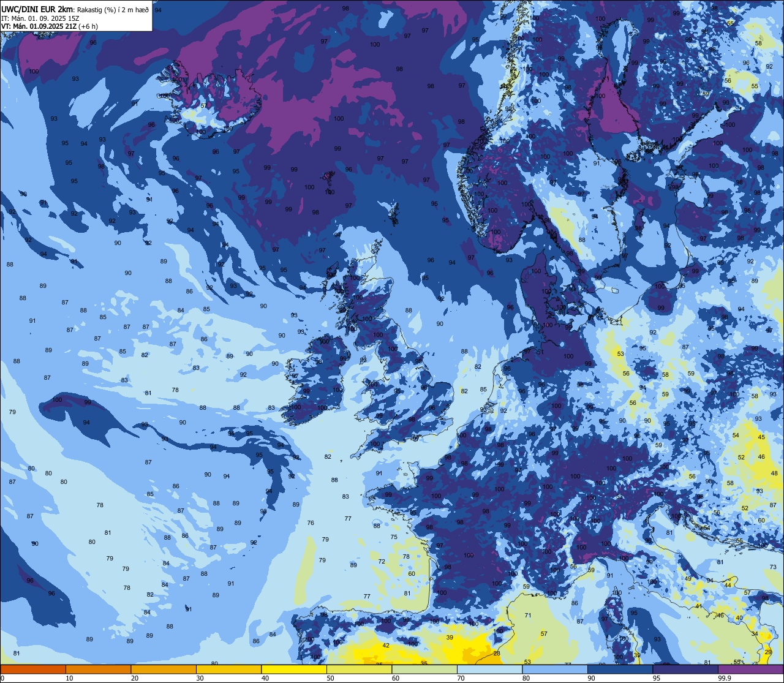This screenshot has width=784, height=683.
Task: Click the '48' humidity value on the map
Action: coord(774,473)
